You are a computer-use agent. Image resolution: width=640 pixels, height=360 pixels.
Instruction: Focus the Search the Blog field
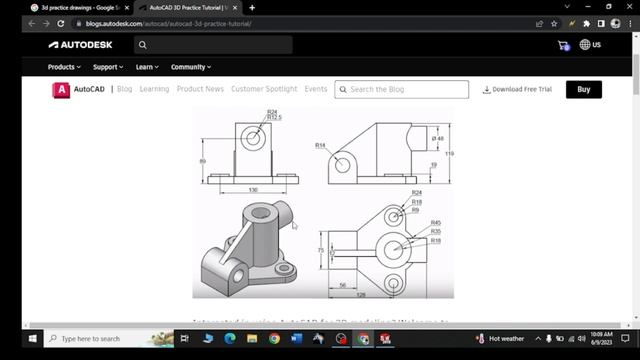(402, 89)
